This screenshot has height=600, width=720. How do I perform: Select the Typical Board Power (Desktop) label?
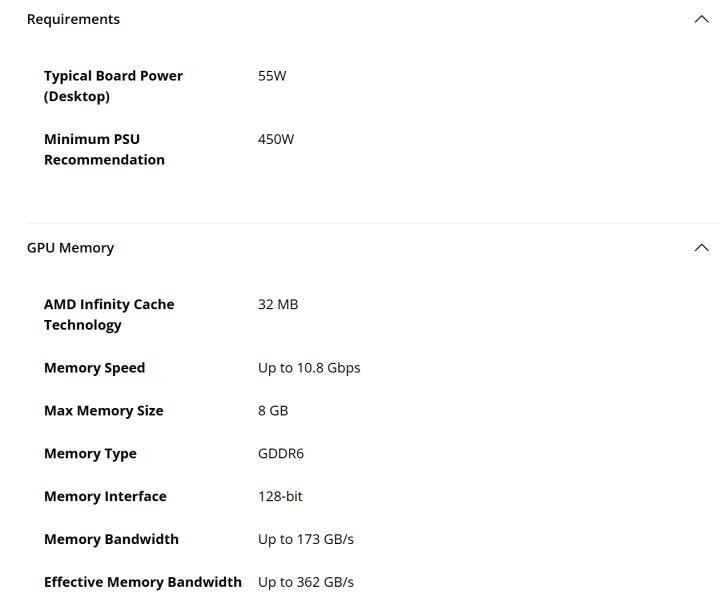pos(113,86)
